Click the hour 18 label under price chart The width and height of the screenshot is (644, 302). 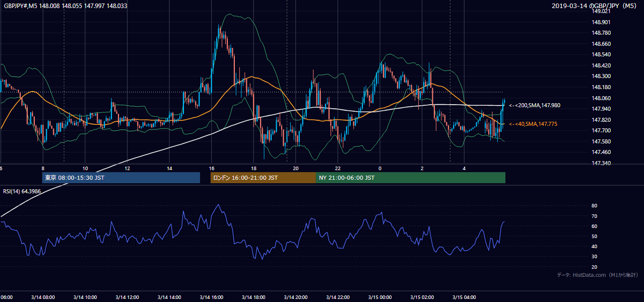tap(254, 169)
